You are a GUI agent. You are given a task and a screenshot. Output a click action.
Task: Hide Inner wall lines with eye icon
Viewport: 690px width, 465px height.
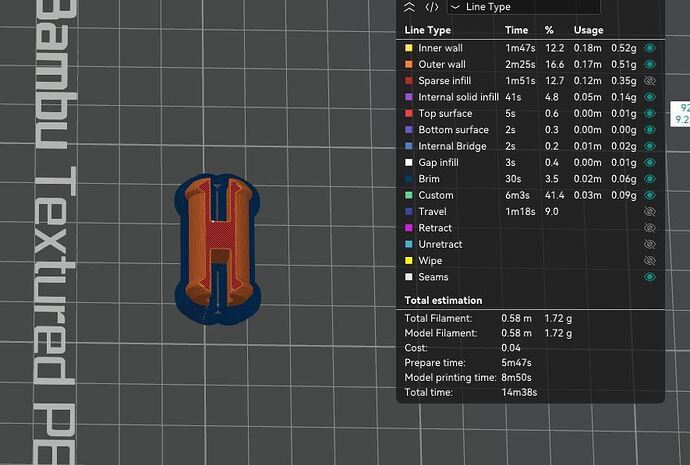click(650, 48)
